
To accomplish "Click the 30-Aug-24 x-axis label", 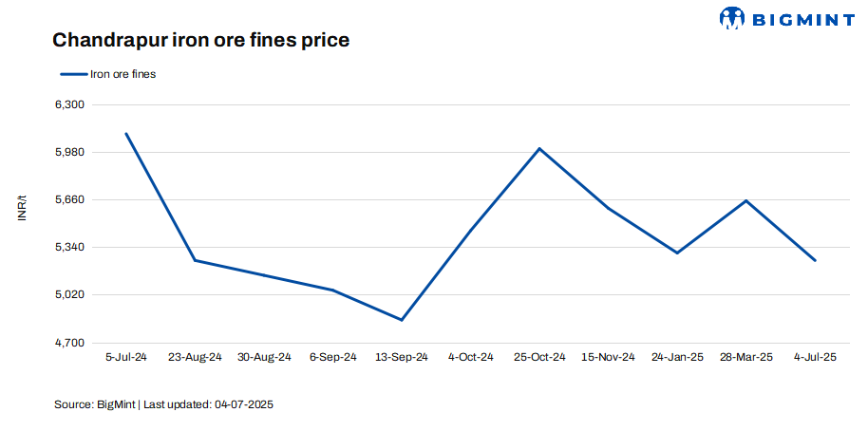I will [x=264, y=357].
